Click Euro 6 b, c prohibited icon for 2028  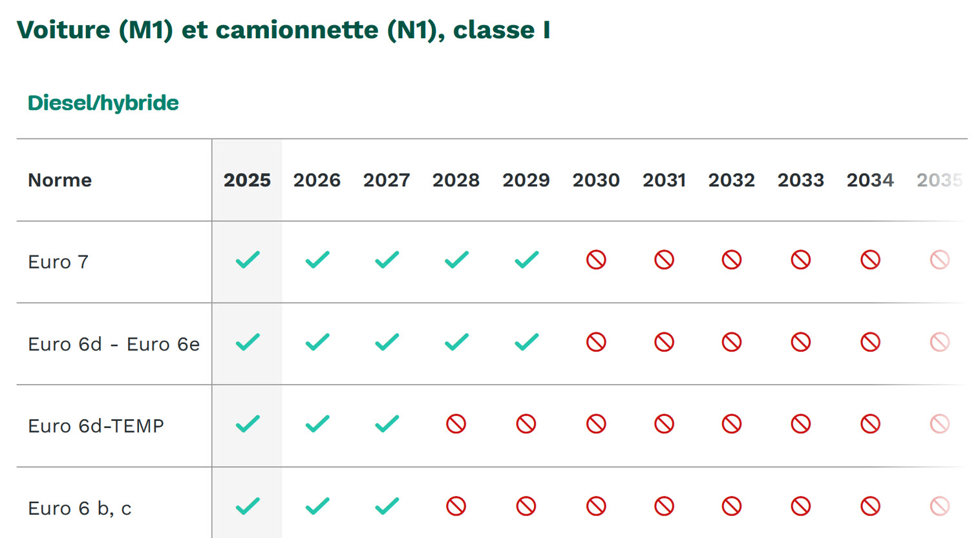click(456, 506)
